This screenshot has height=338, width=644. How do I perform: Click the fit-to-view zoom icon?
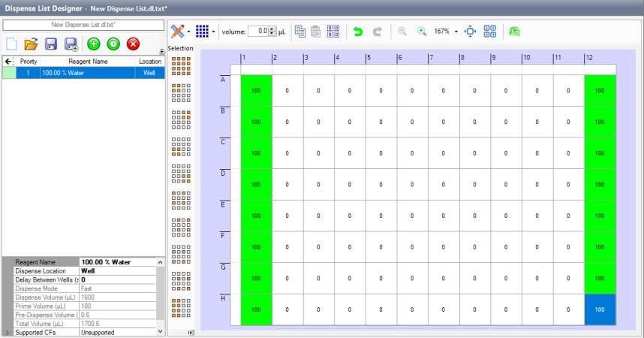pos(471,32)
